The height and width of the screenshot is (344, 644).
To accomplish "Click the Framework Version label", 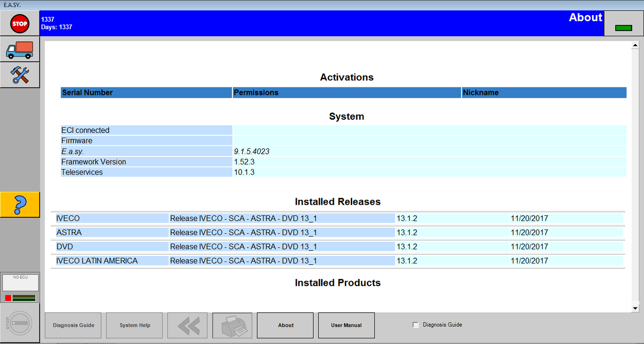I will point(94,162).
